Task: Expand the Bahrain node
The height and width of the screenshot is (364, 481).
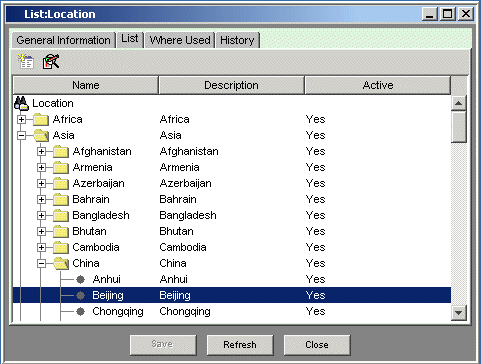Action: (41, 199)
